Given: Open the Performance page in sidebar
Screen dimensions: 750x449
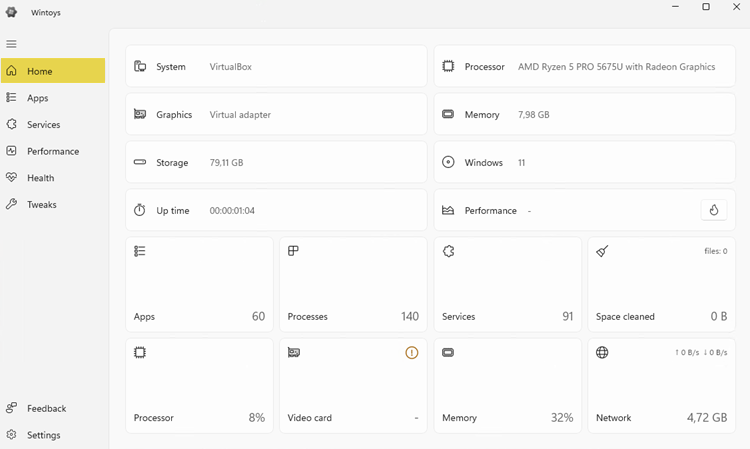Looking at the screenshot, I should click(53, 151).
